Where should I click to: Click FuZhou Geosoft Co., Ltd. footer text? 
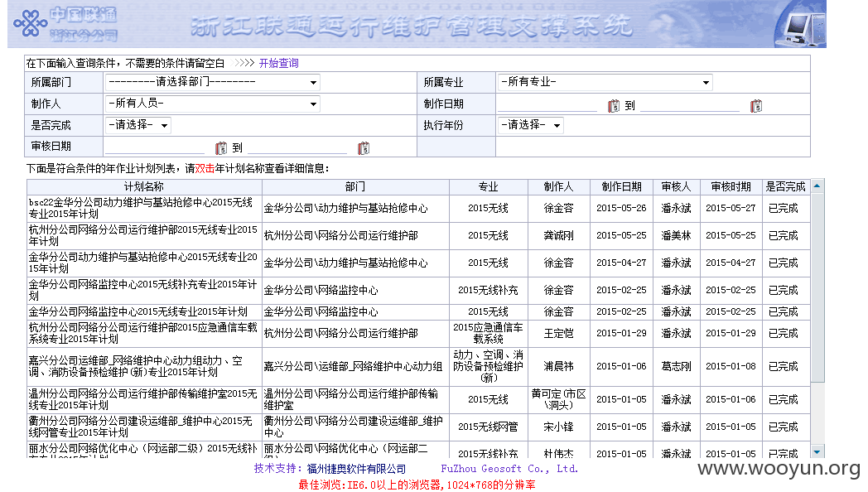click(509, 469)
